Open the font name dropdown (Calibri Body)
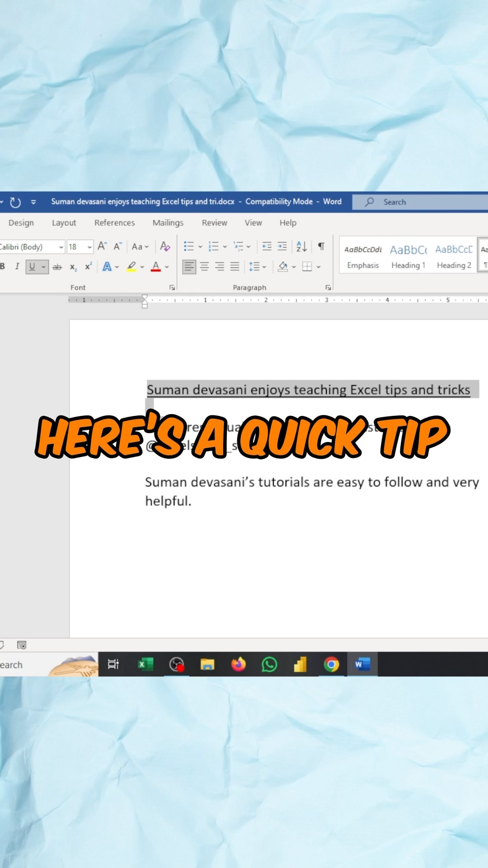The width and height of the screenshot is (488, 868). (61, 247)
